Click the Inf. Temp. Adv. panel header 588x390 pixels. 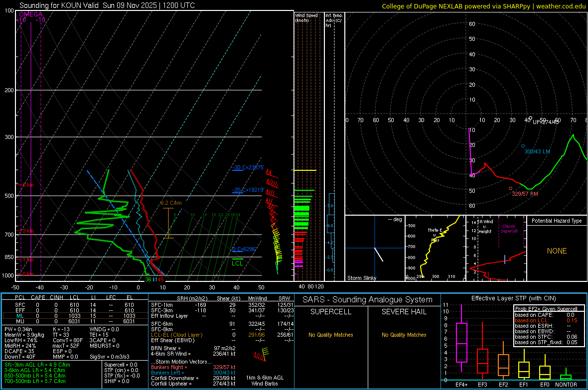click(334, 20)
